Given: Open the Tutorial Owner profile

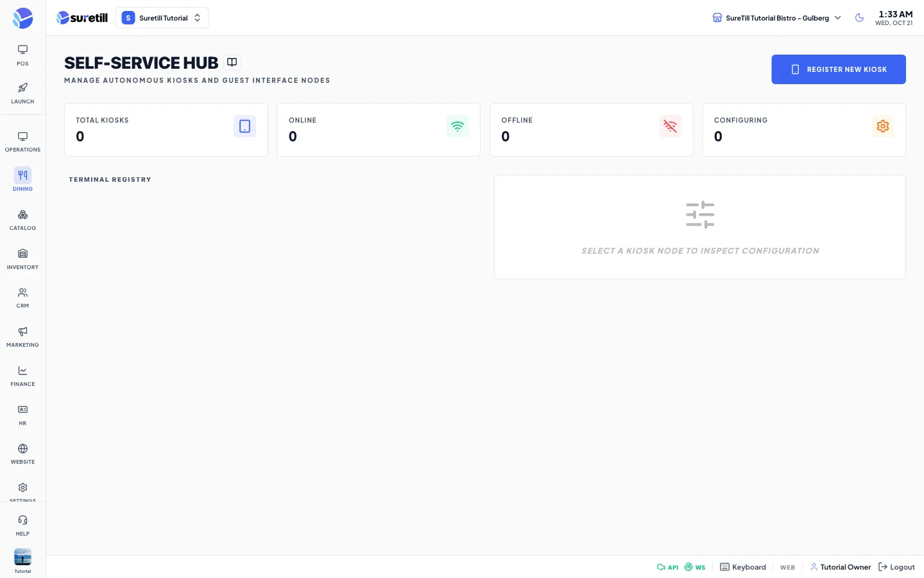Looking at the screenshot, I should pos(841,567).
